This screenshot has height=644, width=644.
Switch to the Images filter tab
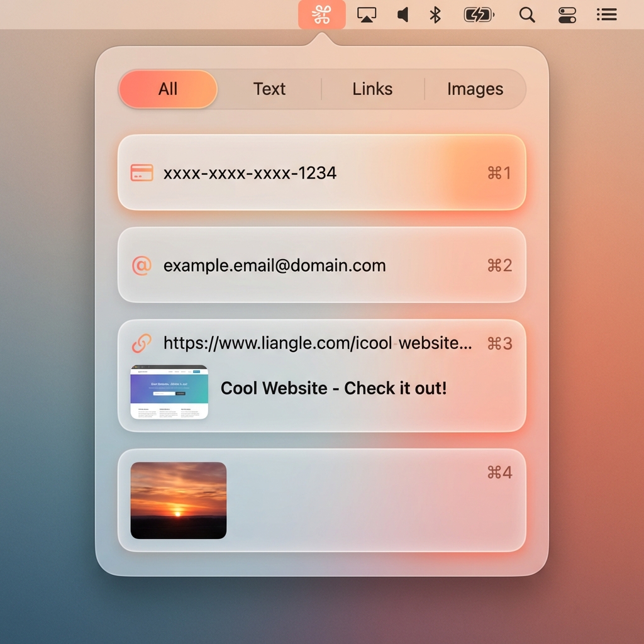pyautogui.click(x=475, y=89)
